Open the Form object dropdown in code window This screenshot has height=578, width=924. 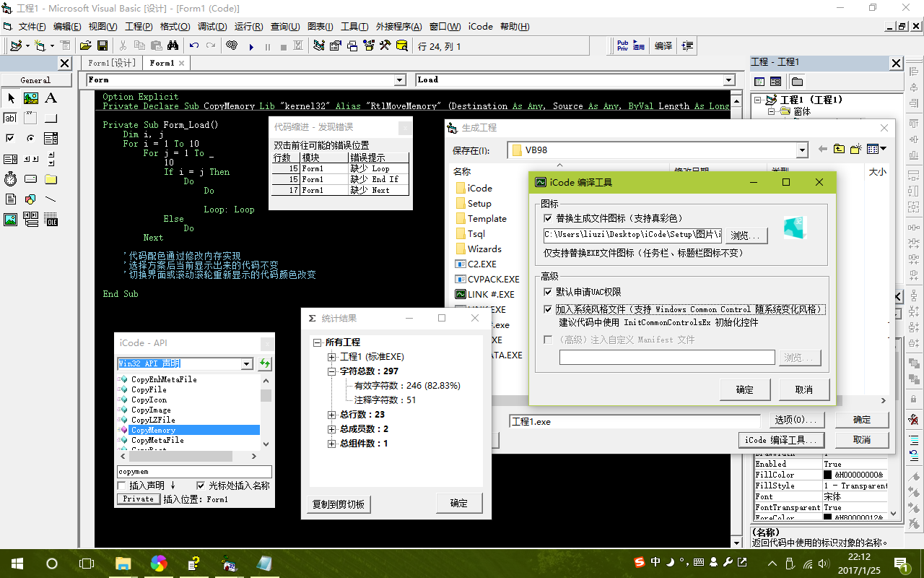click(x=400, y=80)
